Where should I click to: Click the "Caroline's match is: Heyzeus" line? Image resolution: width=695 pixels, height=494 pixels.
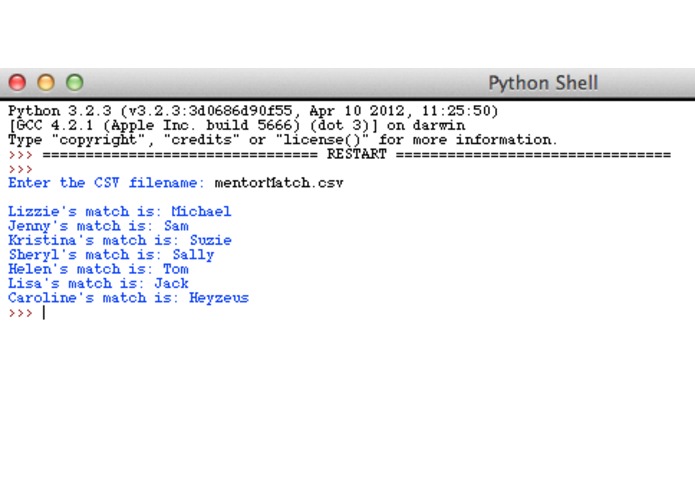pos(129,298)
